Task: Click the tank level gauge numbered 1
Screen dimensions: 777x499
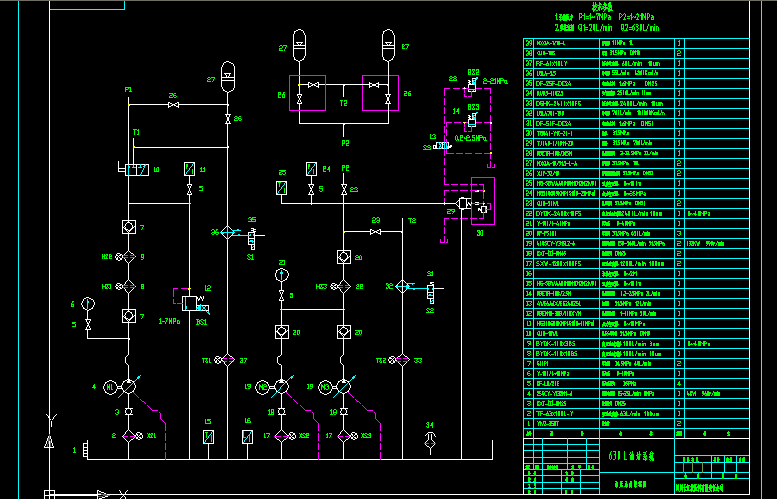Action: [x=85, y=452]
